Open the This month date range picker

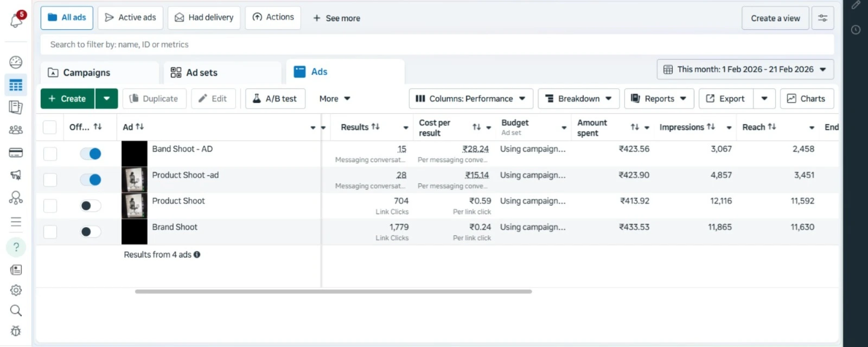745,69
